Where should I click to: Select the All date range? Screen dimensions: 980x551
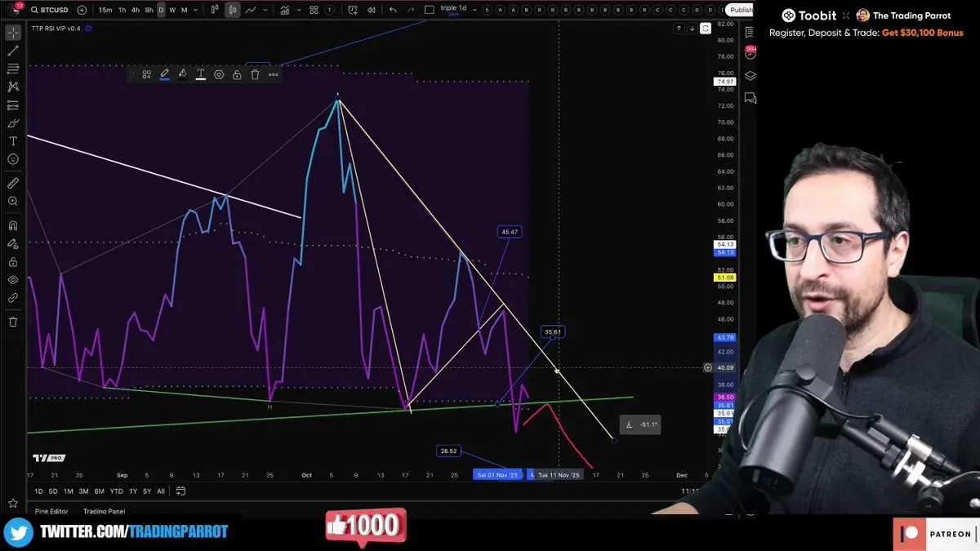pos(161,491)
